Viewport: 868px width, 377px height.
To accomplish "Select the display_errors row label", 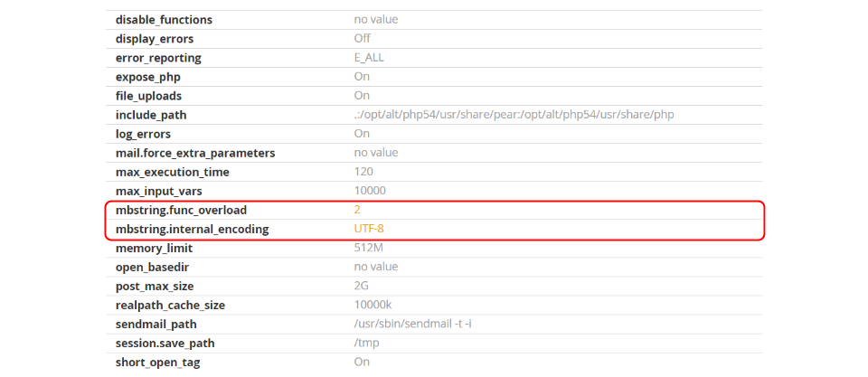I will [x=155, y=38].
